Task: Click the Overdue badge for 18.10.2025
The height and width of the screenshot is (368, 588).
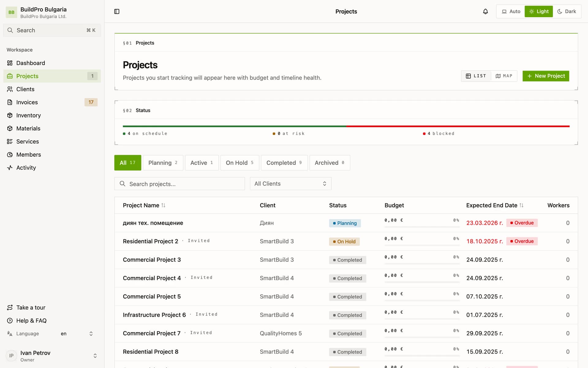Action: [522, 241]
